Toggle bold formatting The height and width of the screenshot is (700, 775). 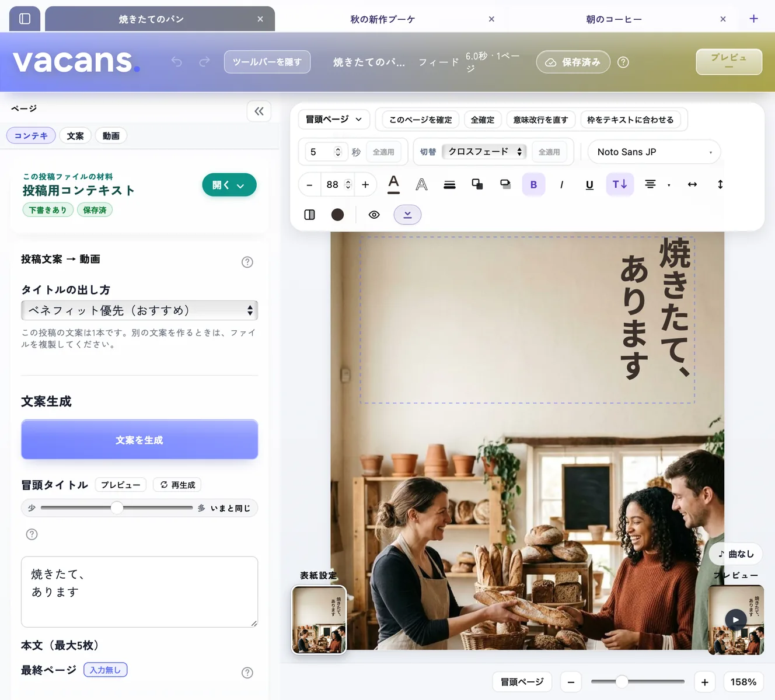[533, 184]
